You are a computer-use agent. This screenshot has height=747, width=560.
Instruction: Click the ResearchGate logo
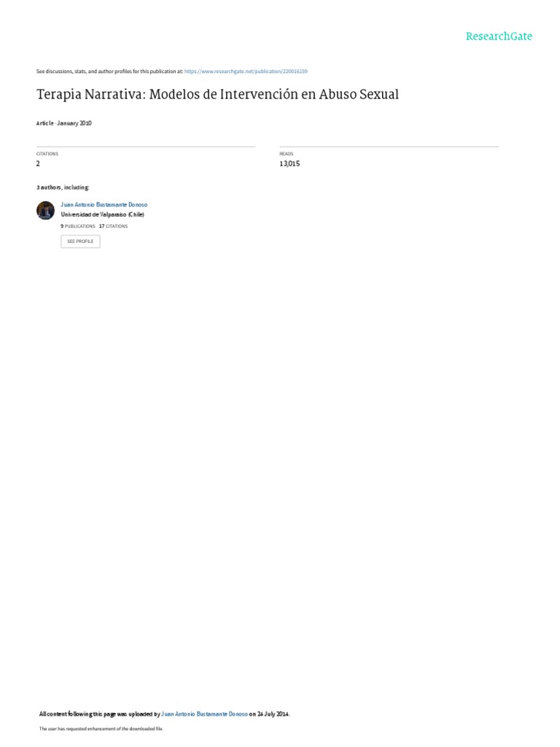coord(499,36)
